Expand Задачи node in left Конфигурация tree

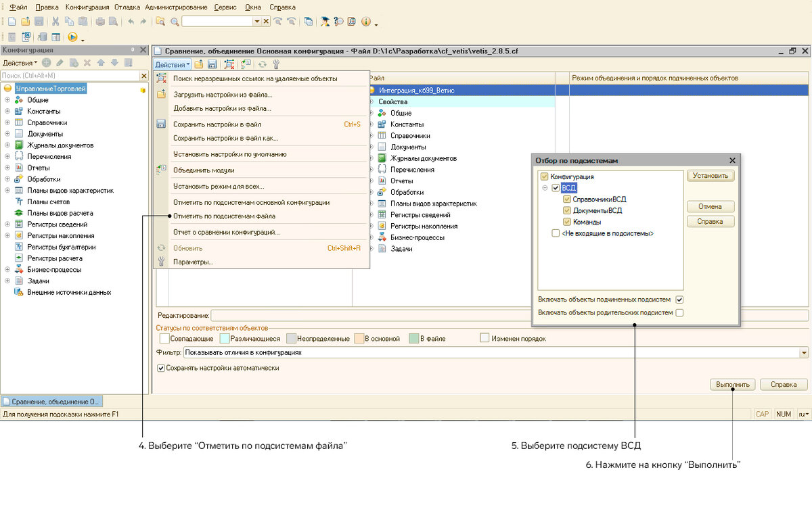7,281
